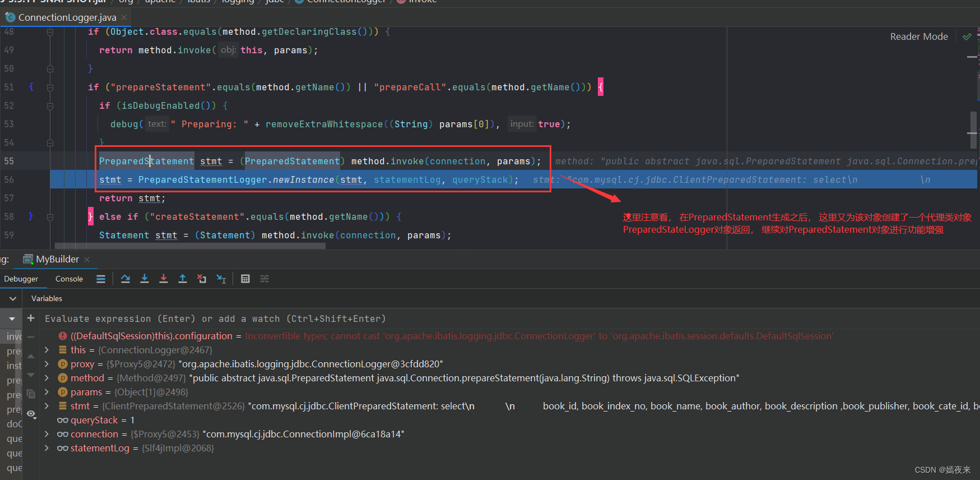Click the Variables panel header
The height and width of the screenshot is (480, 980).
point(47,298)
